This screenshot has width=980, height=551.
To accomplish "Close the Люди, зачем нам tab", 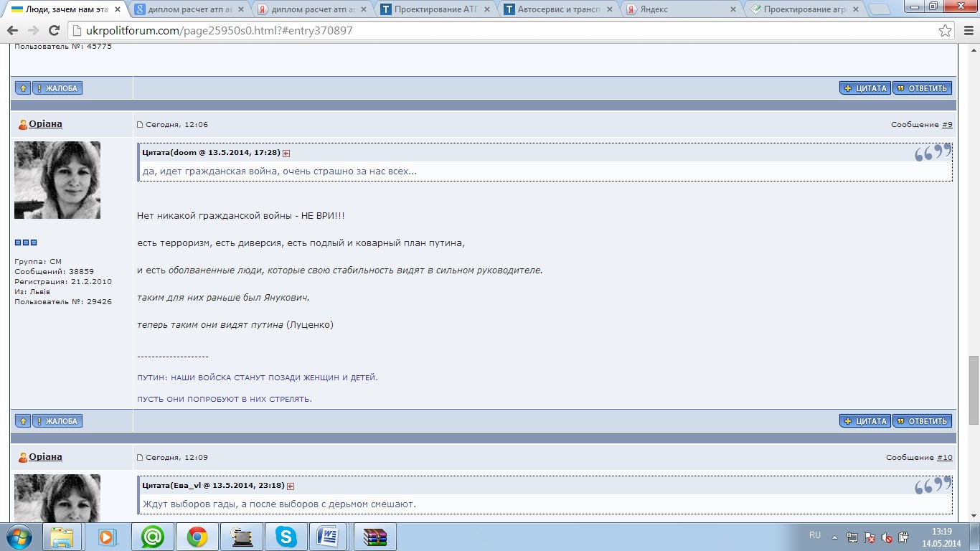I will (118, 9).
